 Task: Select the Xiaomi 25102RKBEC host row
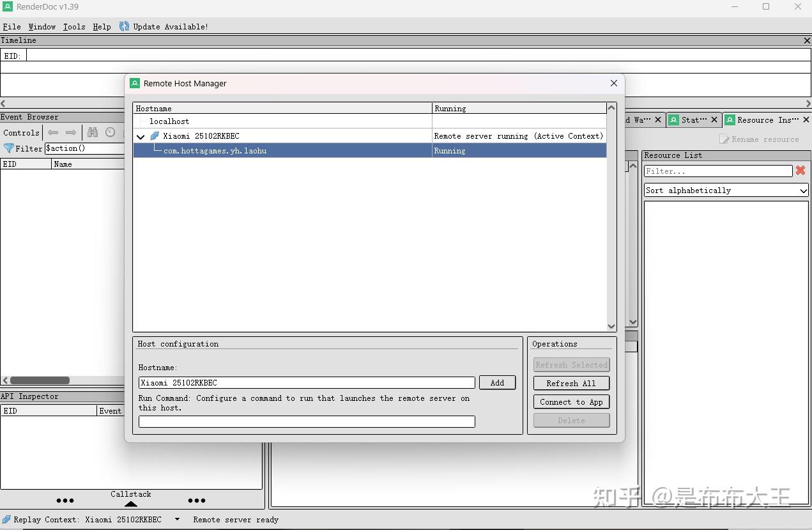tap(369, 136)
